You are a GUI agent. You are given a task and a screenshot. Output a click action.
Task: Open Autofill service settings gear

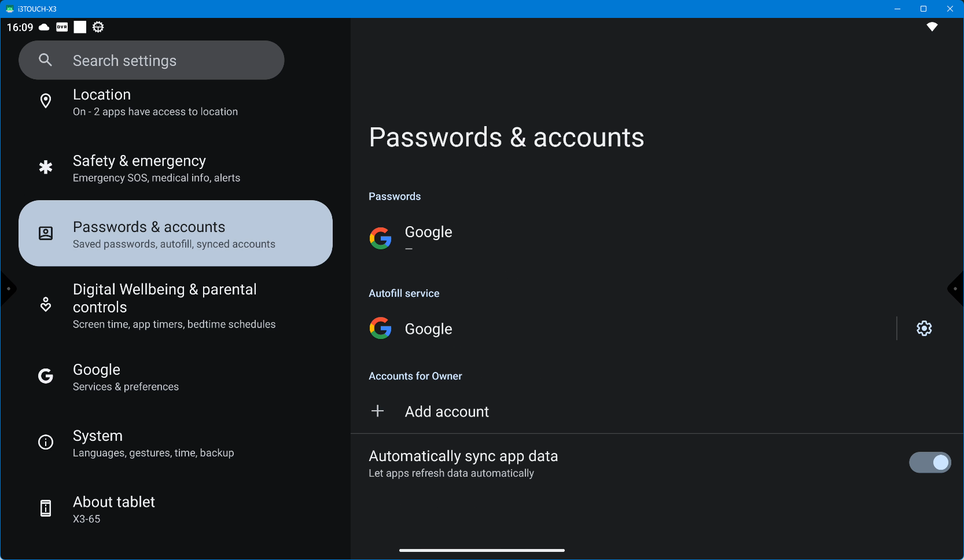[x=924, y=329]
